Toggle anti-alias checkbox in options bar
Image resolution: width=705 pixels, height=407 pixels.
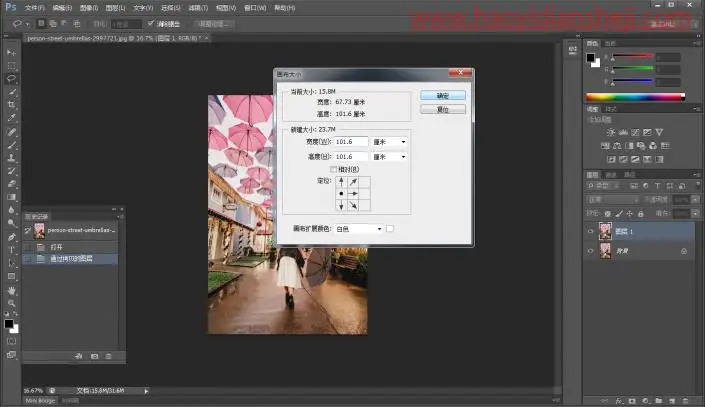pos(151,23)
